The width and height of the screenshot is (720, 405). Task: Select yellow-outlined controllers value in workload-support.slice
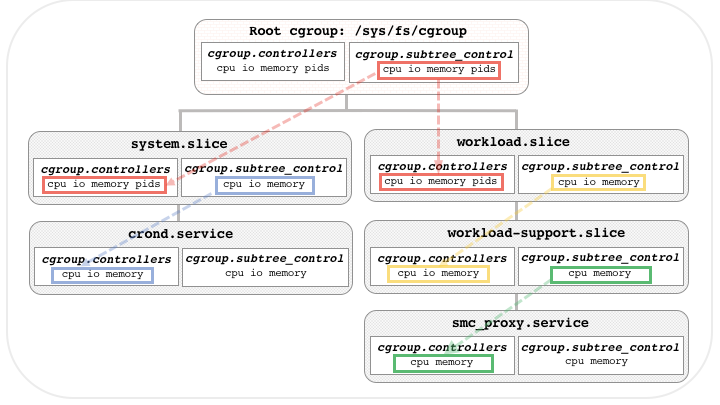tap(440, 273)
